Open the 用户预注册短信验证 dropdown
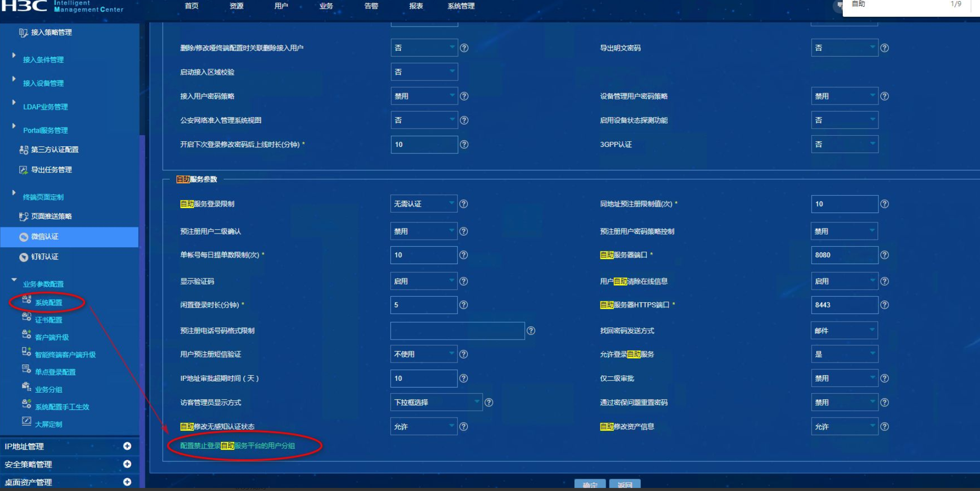This screenshot has height=491, width=980. [424, 354]
